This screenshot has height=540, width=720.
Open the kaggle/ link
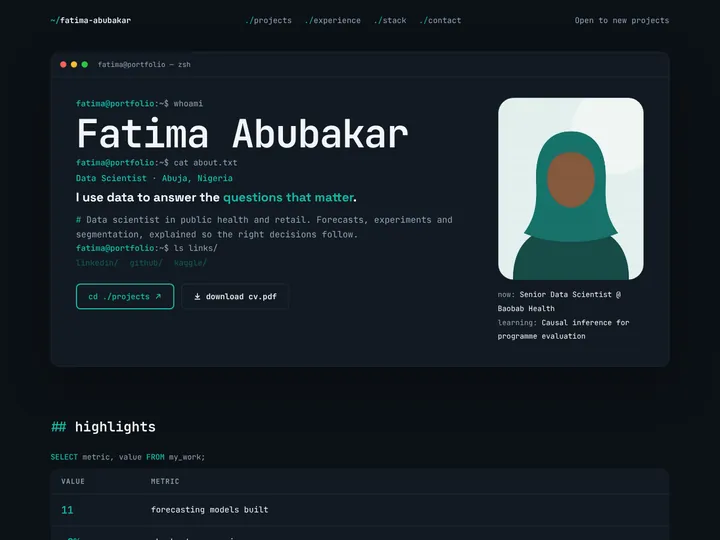click(190, 263)
